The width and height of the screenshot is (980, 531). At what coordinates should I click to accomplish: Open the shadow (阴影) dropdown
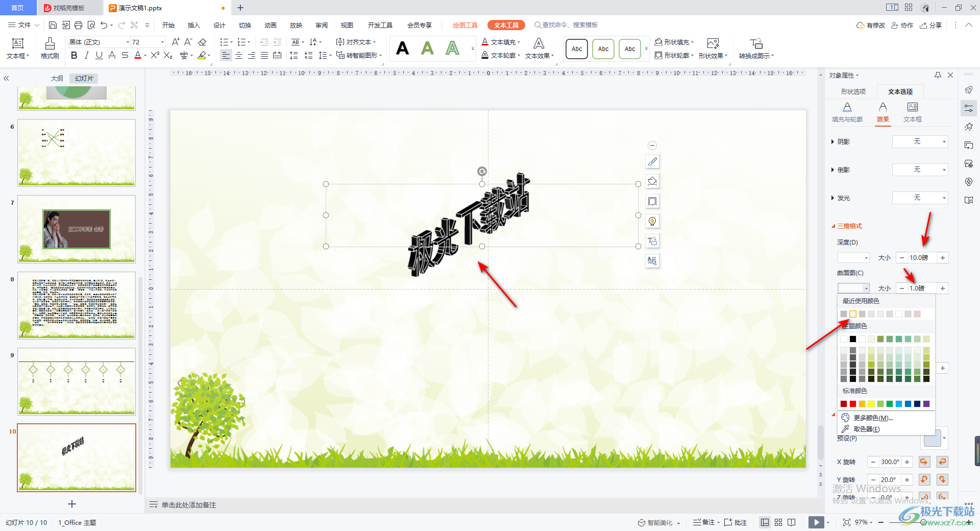click(x=920, y=141)
